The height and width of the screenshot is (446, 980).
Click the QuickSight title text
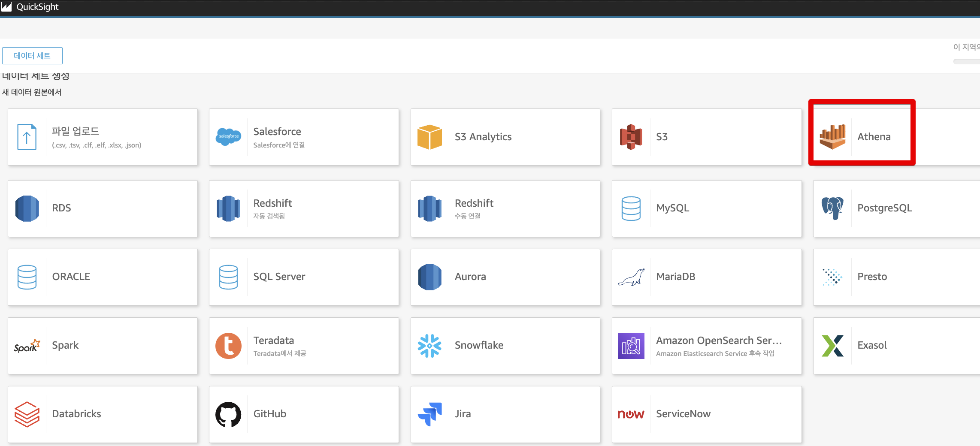coord(37,7)
